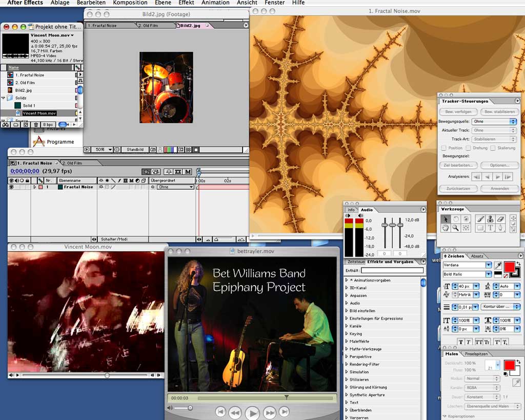
Task: Select the Clone Stamp tool in Werkzeuge
Action: (x=490, y=219)
